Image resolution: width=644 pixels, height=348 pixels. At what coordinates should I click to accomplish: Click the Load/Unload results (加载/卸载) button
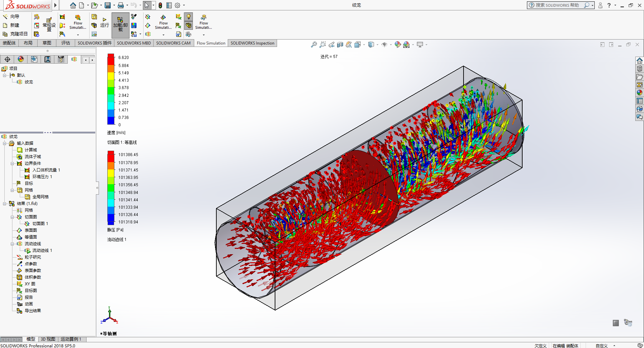pyautogui.click(x=120, y=25)
